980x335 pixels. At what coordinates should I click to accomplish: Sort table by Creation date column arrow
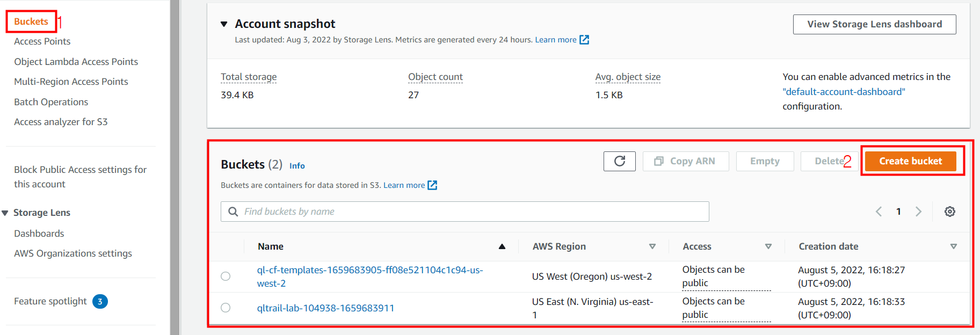954,246
